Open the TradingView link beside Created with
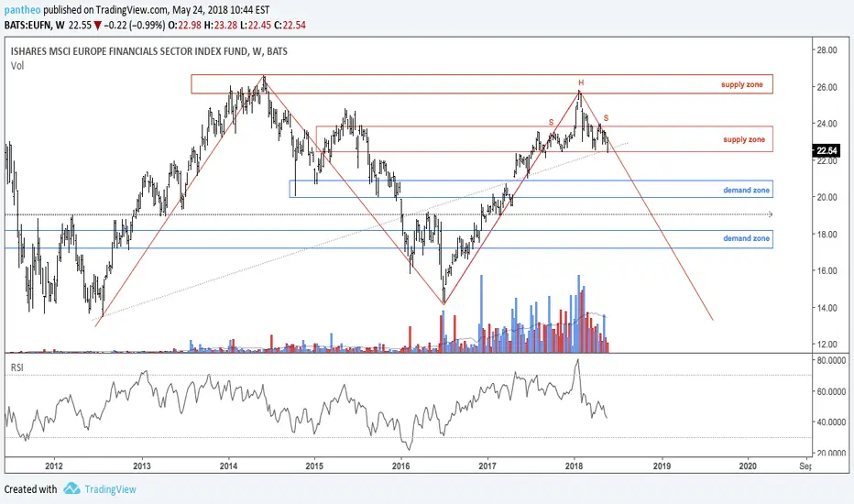The width and height of the screenshot is (854, 504). pyautogui.click(x=110, y=488)
